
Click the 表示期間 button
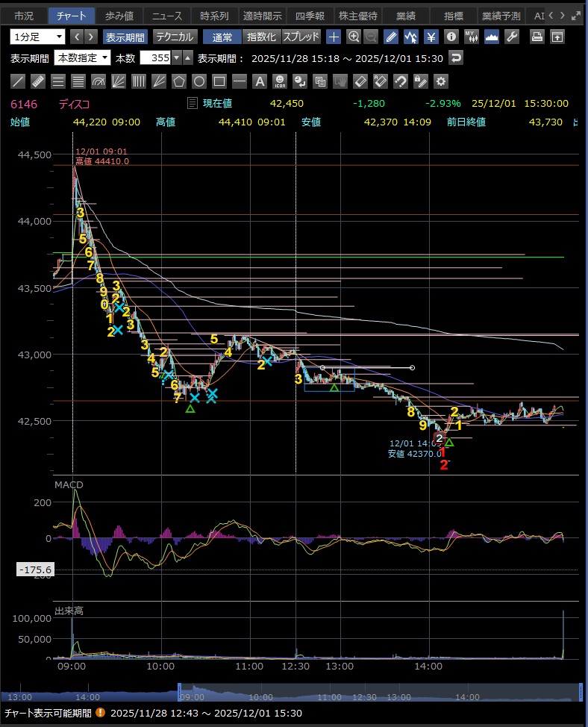[125, 37]
